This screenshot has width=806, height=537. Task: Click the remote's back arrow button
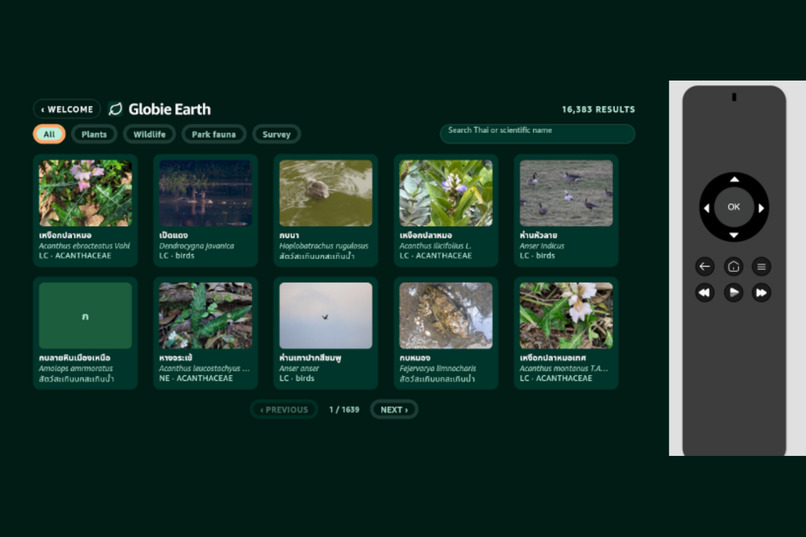705,266
